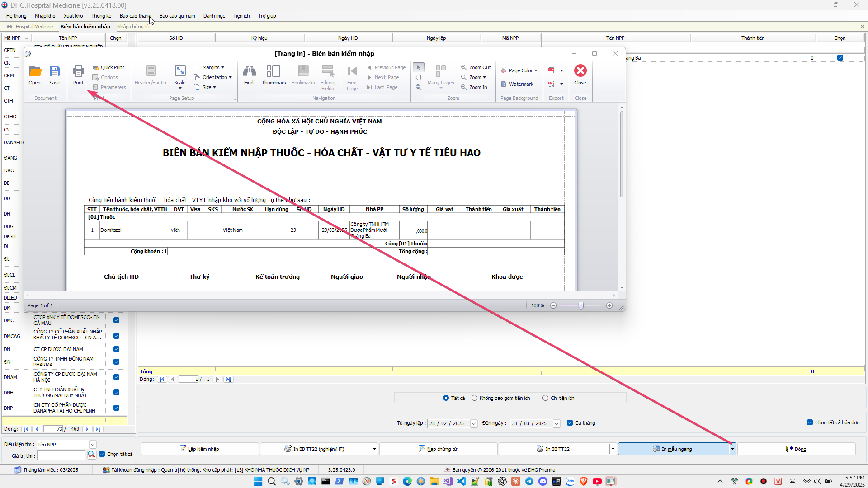Viewport: 868px width, 488px height.
Task: Click the zoom slider handle in the preview status bar
Action: pyautogui.click(x=581, y=306)
